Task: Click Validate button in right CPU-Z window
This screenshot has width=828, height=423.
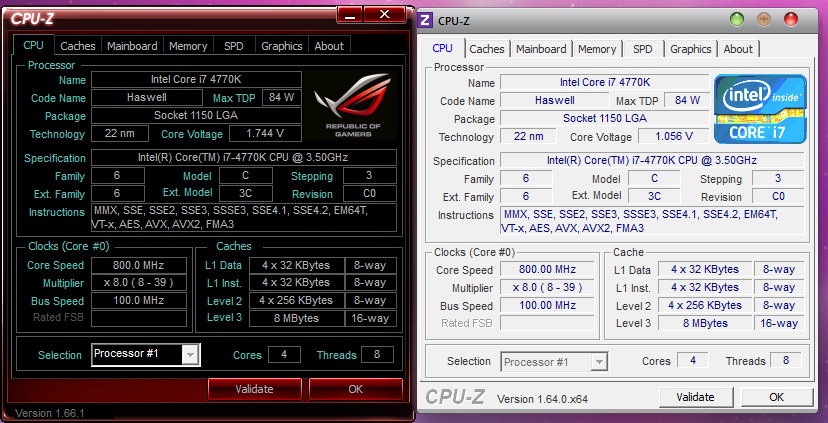Action: tap(696, 397)
